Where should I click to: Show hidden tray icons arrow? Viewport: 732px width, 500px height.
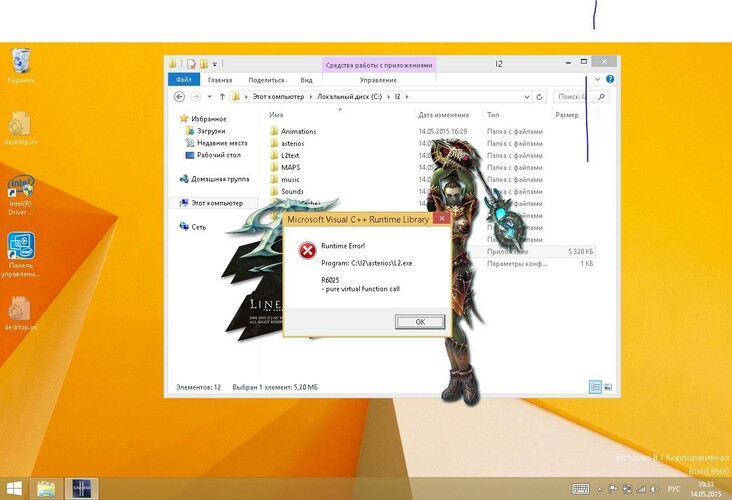tap(599, 489)
